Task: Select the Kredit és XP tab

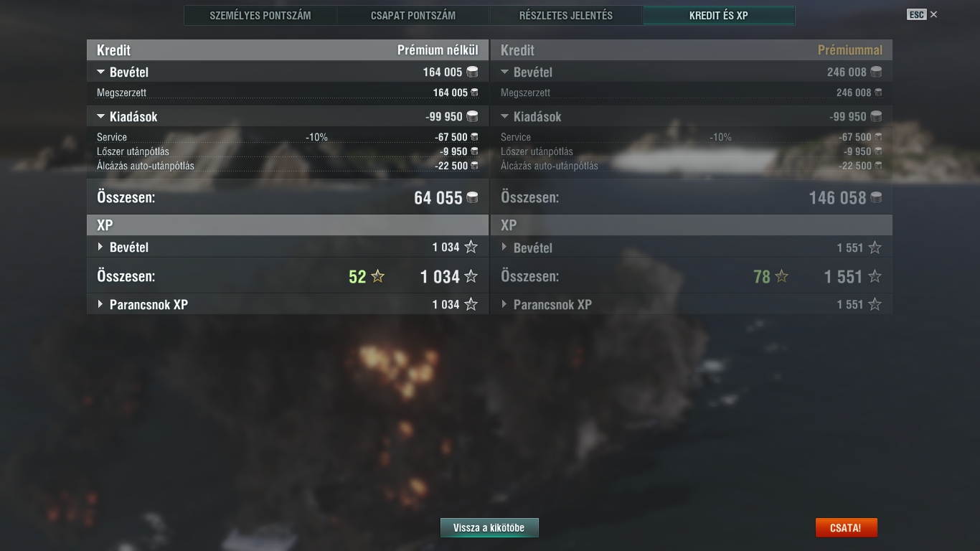Action: pos(719,15)
